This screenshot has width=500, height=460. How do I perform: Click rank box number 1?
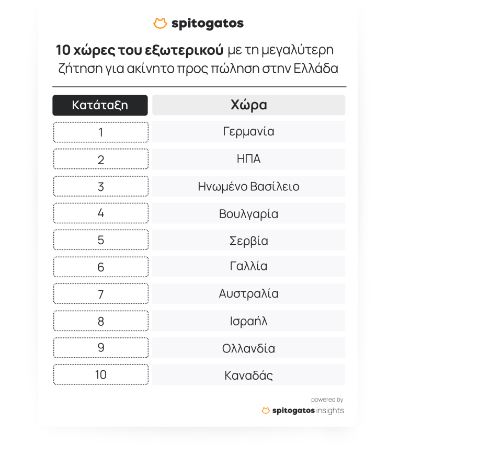click(101, 132)
